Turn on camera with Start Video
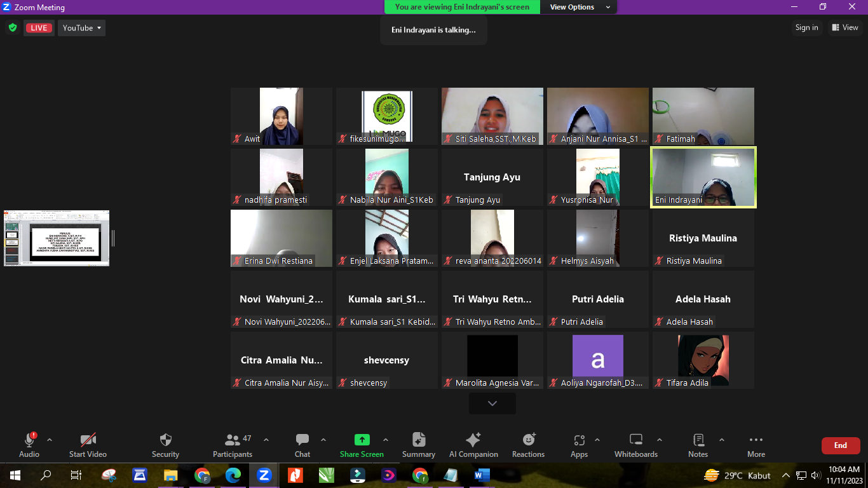The image size is (868, 488). (x=88, y=445)
